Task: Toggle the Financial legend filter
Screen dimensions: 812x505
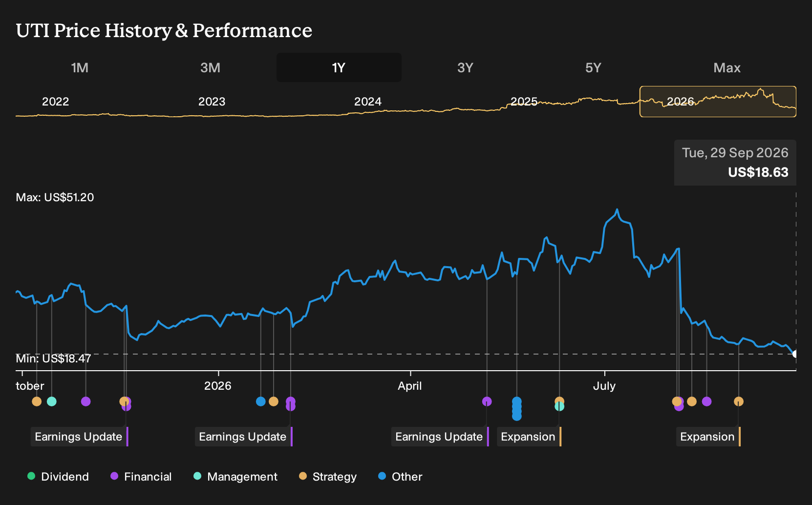Action: tap(141, 477)
